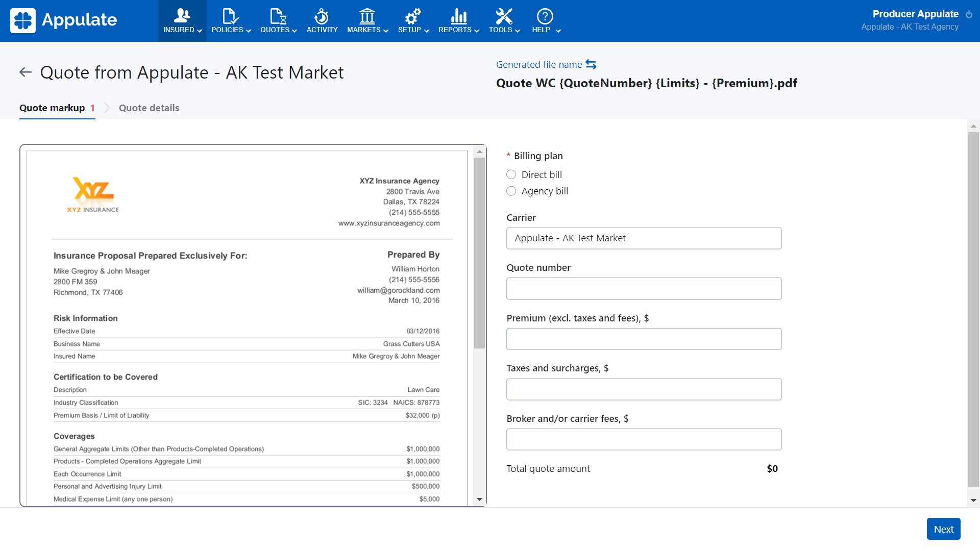Click the Premium excl. taxes input field
This screenshot has height=551, width=980.
tap(644, 339)
